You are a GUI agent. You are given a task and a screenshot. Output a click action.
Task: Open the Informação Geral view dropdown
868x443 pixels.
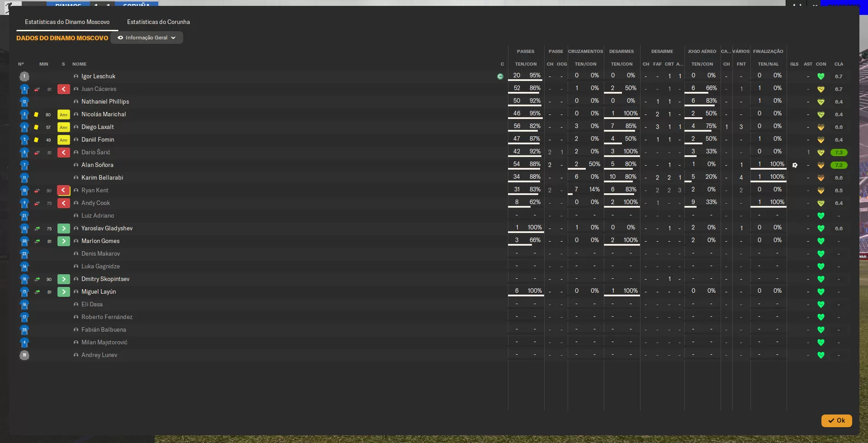147,38
